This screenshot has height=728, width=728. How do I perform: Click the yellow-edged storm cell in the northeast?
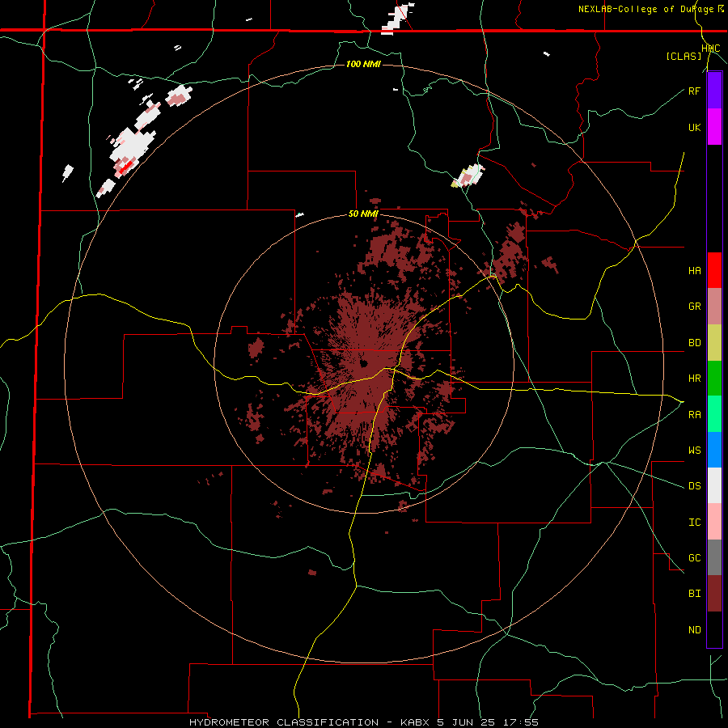[468, 176]
